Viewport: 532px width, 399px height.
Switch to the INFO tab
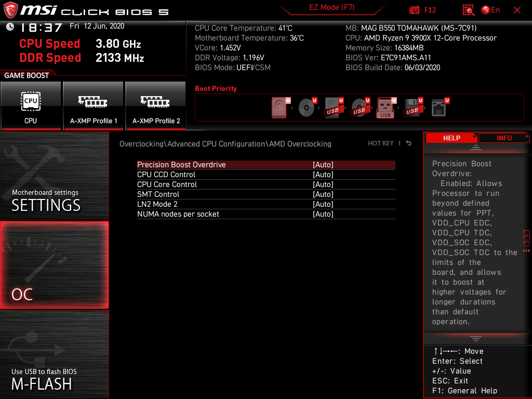point(504,138)
